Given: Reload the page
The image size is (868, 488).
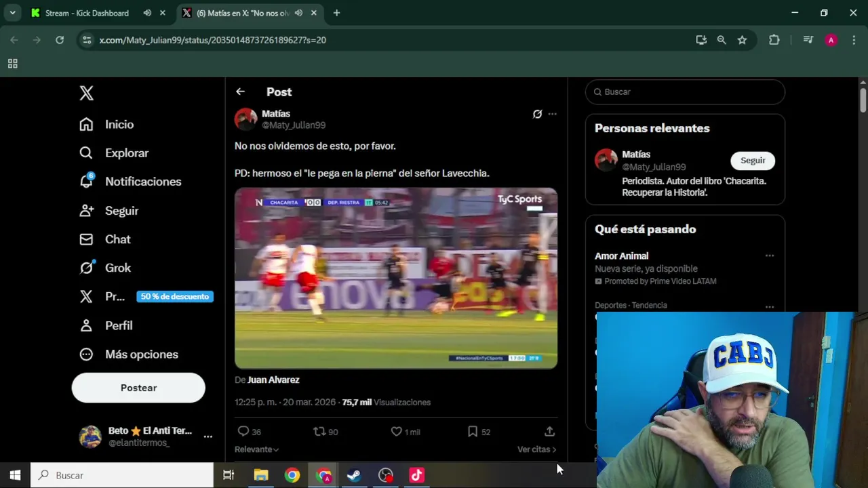Looking at the screenshot, I should (x=60, y=40).
